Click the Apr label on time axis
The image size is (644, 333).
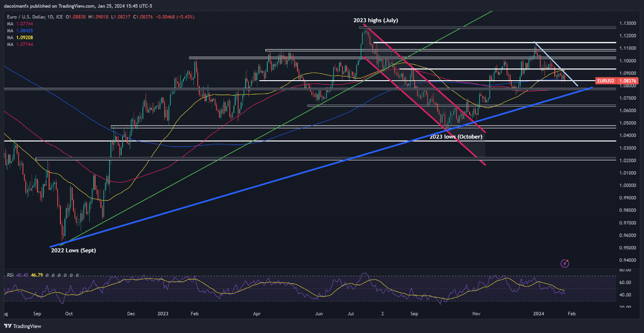256,313
